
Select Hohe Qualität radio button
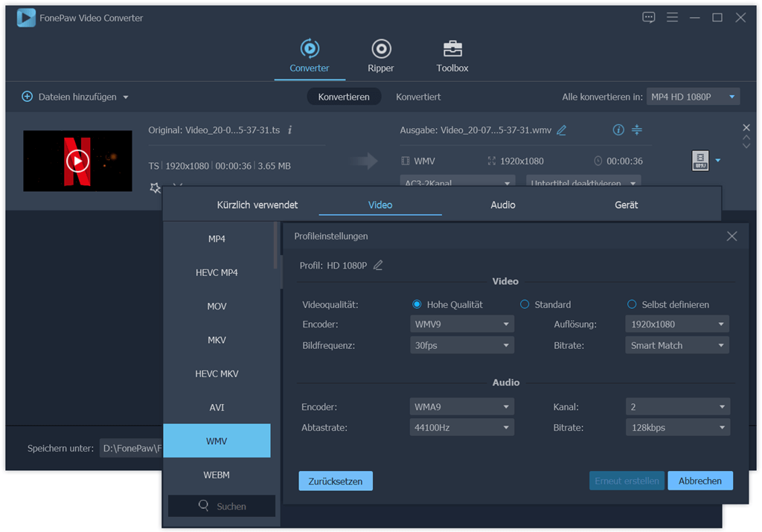tap(417, 304)
